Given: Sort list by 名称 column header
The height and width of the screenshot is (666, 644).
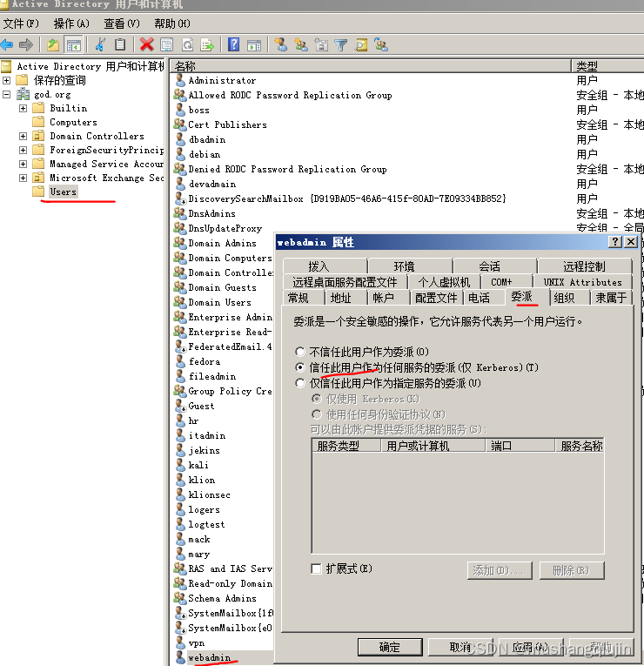Looking at the screenshot, I should pos(371,66).
